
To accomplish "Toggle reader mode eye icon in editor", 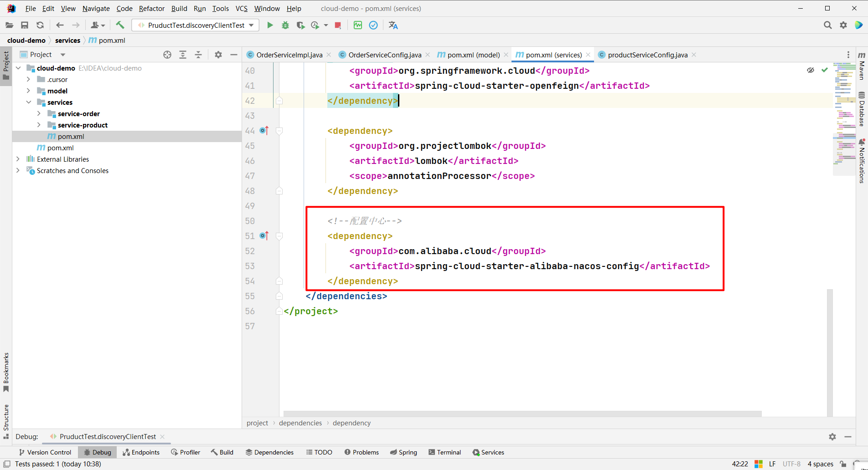I will coord(811,70).
